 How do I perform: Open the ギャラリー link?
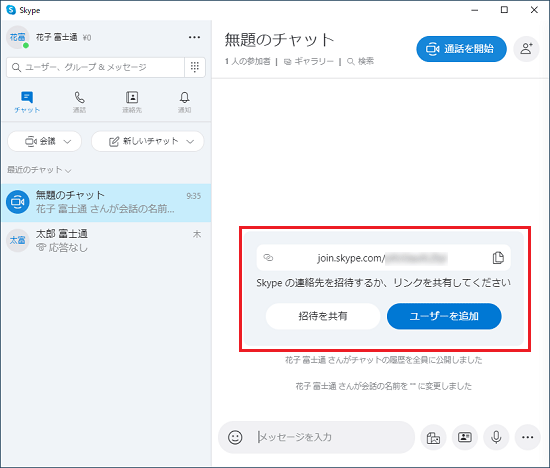[309, 61]
